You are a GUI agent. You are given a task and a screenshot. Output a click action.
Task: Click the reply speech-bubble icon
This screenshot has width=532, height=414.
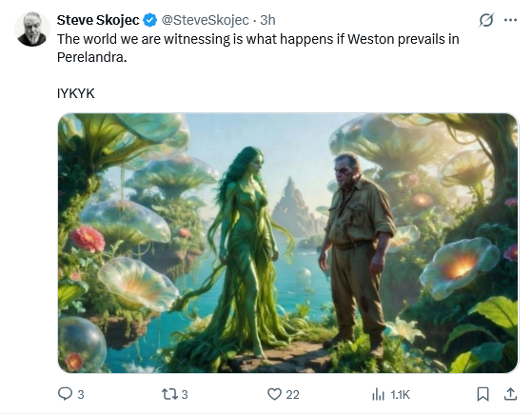tap(65, 394)
